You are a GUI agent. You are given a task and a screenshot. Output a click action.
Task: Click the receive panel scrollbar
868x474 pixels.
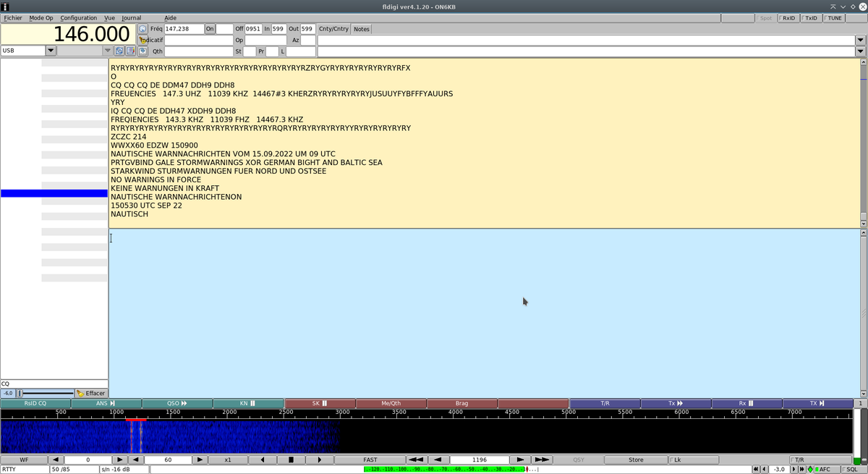pyautogui.click(x=863, y=145)
